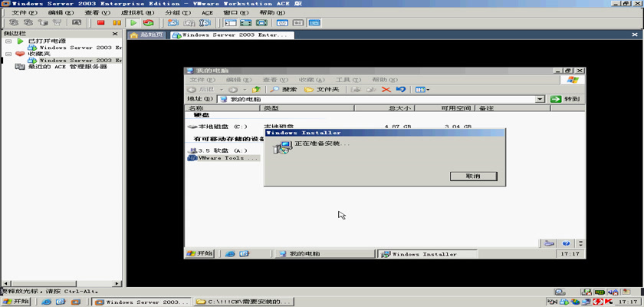
Task: Open the ACE menu
Action: coord(207,13)
